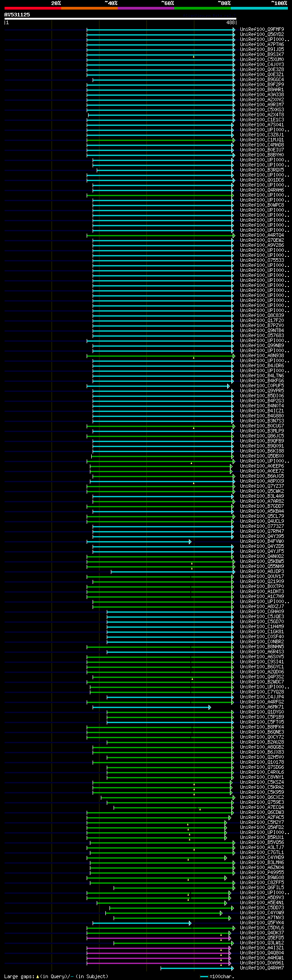Open hit UniRef100_B9SIK7
292x980 pixels.
(262, 54)
